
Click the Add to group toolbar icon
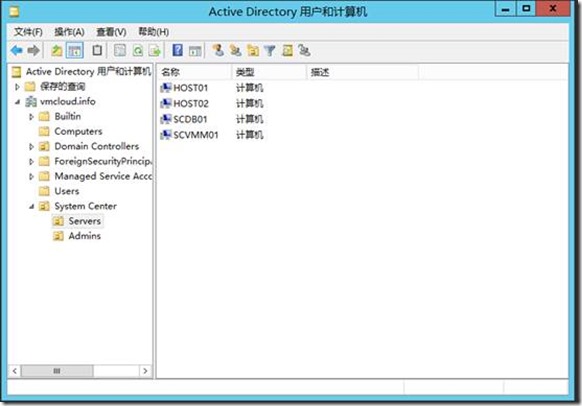(x=304, y=50)
